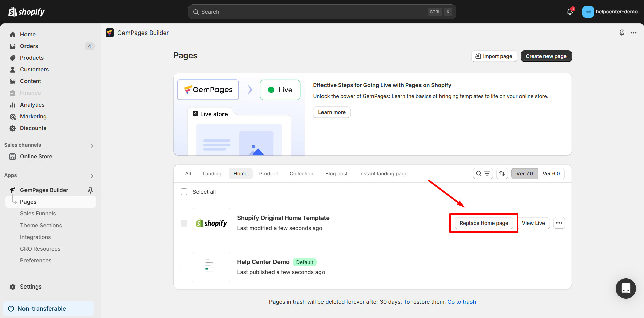Select the Shopify Original Home Template checkbox
Viewport: 644px width, 318px height.
(184, 223)
